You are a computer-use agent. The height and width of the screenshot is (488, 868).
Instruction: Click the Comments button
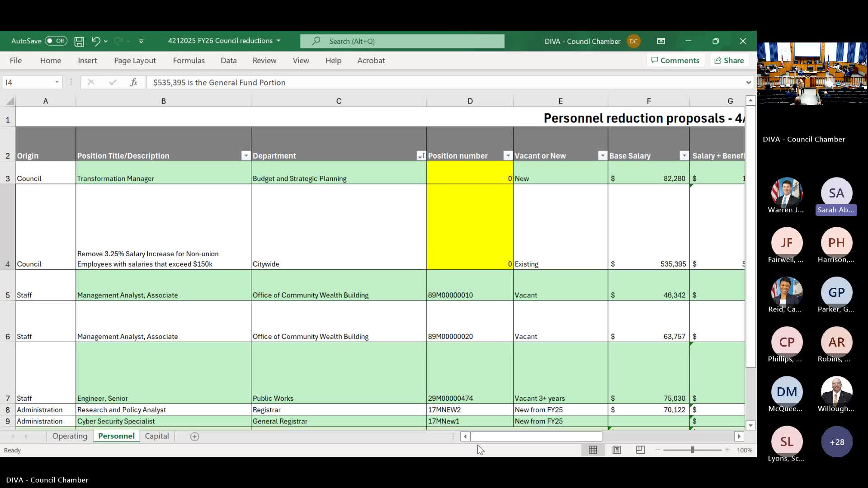coord(675,61)
